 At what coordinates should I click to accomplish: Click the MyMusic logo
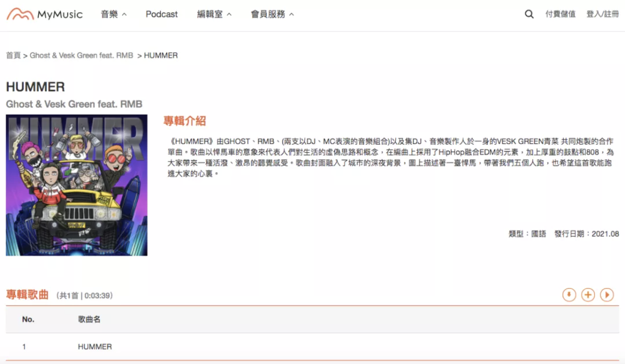pos(45,14)
